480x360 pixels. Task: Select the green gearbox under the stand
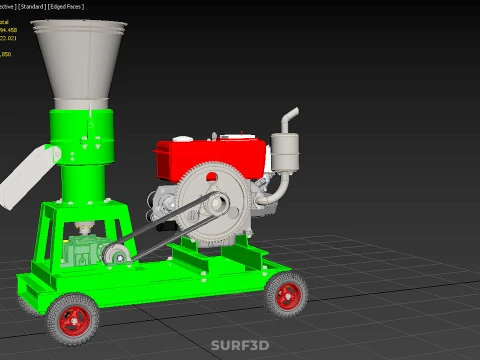coord(83,251)
